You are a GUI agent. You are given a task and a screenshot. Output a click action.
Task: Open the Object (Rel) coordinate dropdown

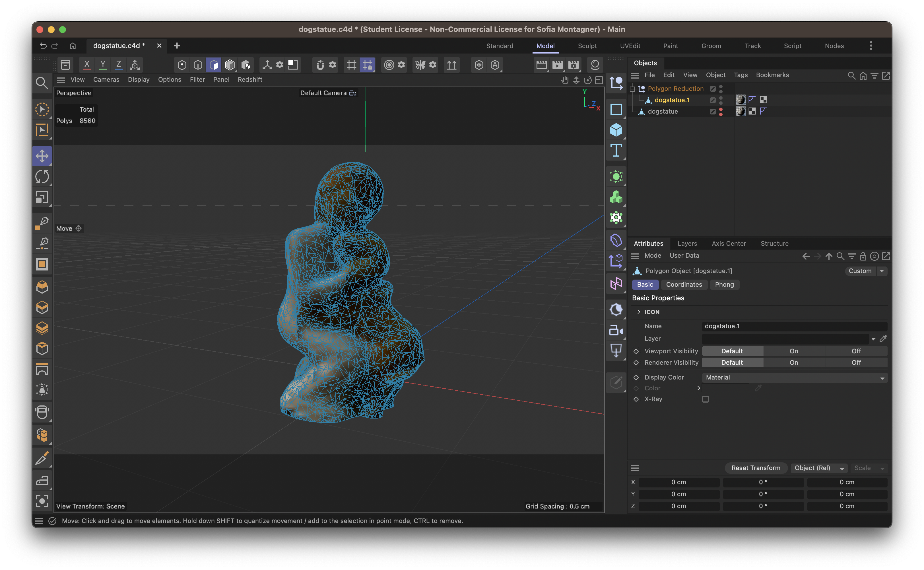818,468
